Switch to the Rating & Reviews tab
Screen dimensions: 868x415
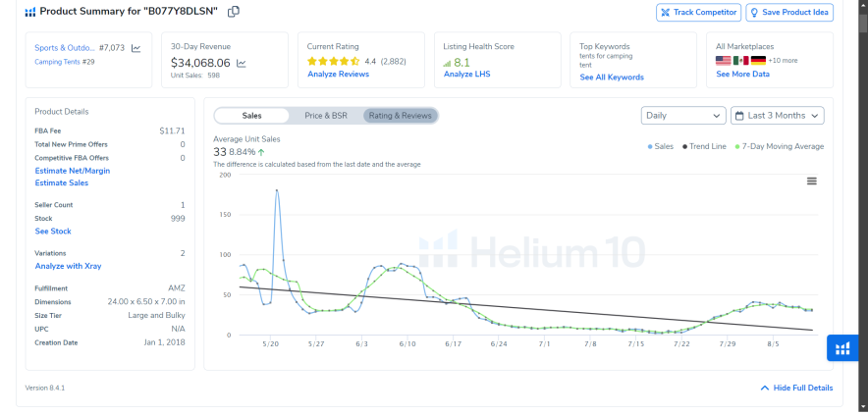401,116
